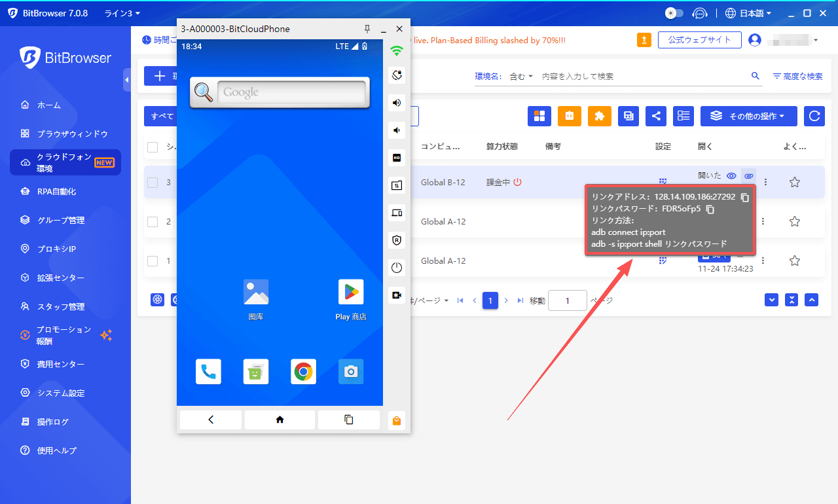Select the checkbox for row 2
The width and height of the screenshot is (838, 504).
click(153, 221)
